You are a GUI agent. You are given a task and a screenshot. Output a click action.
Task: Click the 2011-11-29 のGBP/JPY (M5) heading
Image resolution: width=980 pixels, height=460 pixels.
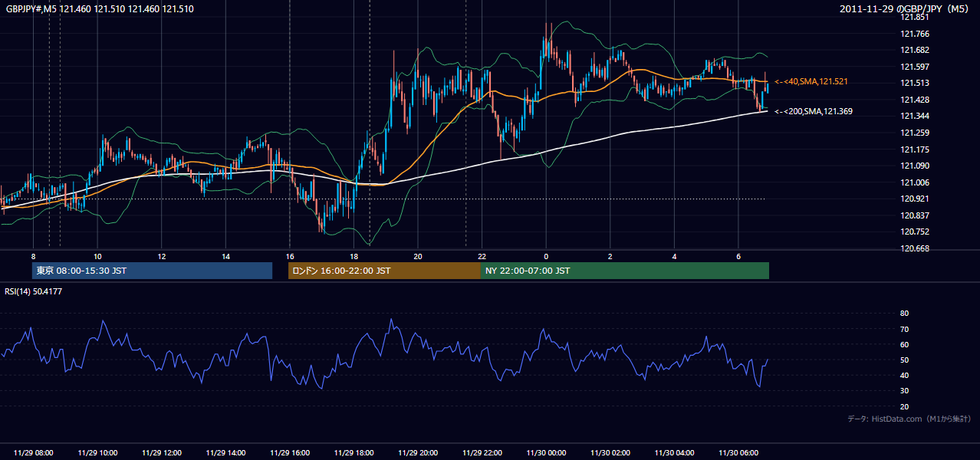(906, 8)
